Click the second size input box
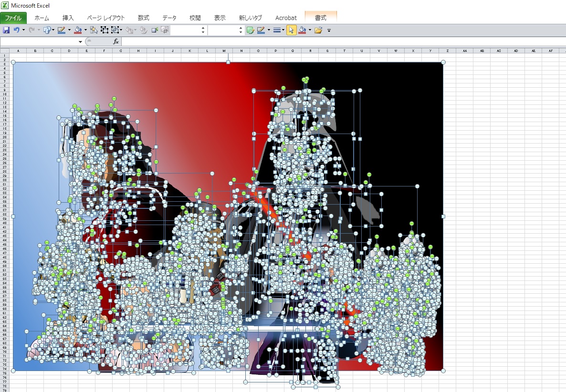Image resolution: width=566 pixels, height=392 pixels. (x=223, y=31)
